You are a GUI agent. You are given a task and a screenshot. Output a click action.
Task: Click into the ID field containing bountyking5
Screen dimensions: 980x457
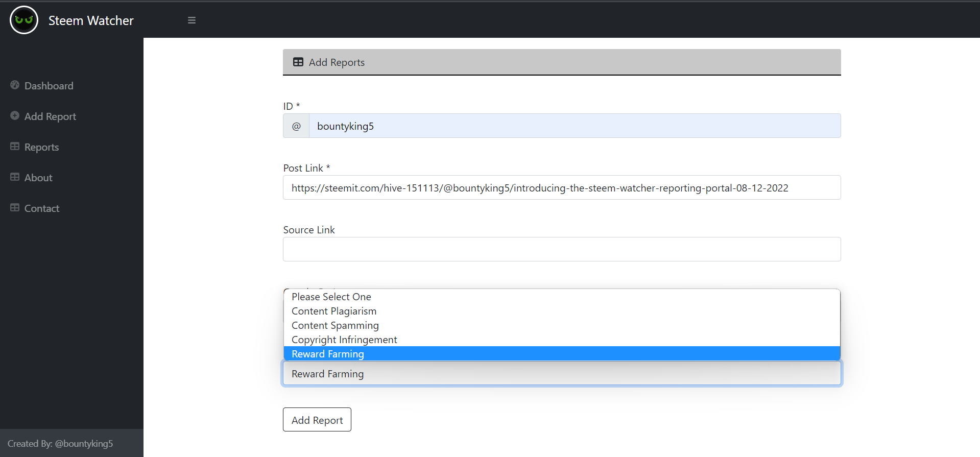point(575,126)
